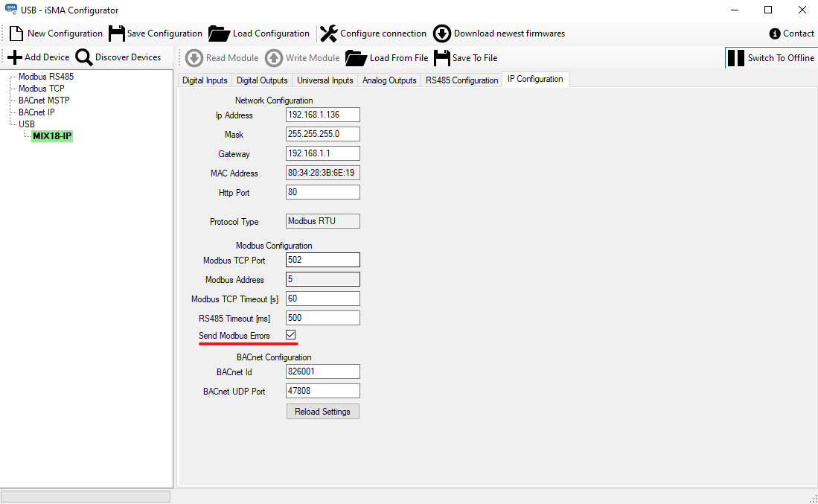The width and height of the screenshot is (818, 504).
Task: Click the Switch To Offline icon
Action: coord(735,58)
